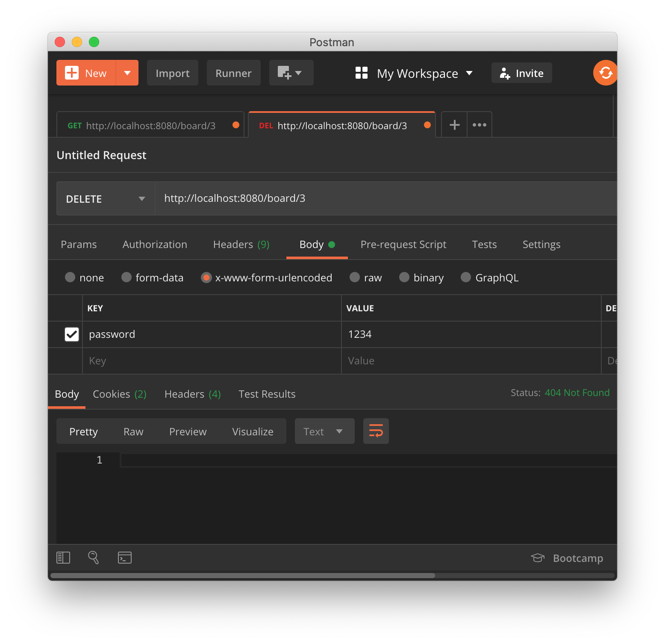665x644 pixels.
Task: Open the response Body tab
Action: (67, 394)
